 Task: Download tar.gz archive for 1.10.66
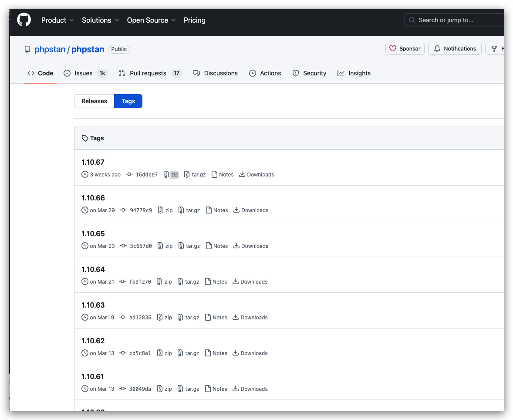[189, 210]
